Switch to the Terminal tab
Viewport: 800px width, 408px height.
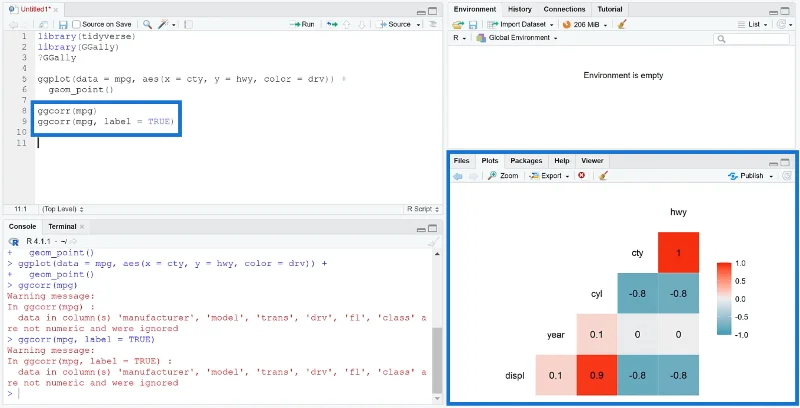[x=62, y=226]
